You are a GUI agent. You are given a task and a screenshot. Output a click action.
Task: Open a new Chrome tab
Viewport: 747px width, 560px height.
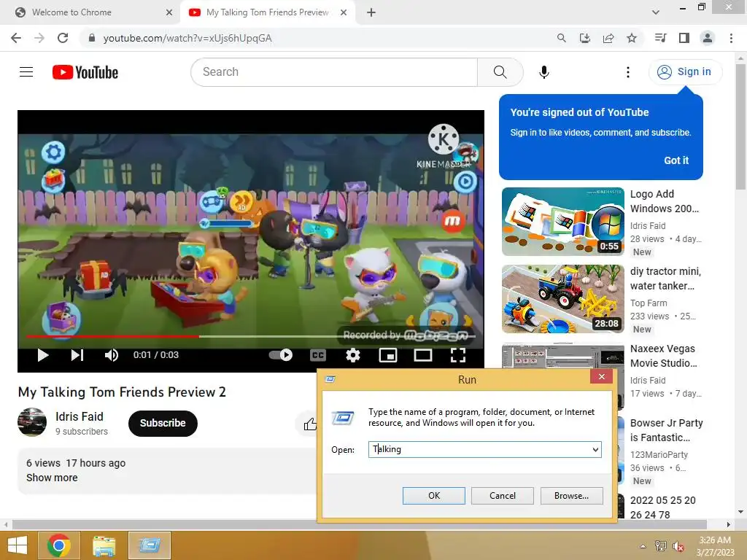[x=371, y=12]
